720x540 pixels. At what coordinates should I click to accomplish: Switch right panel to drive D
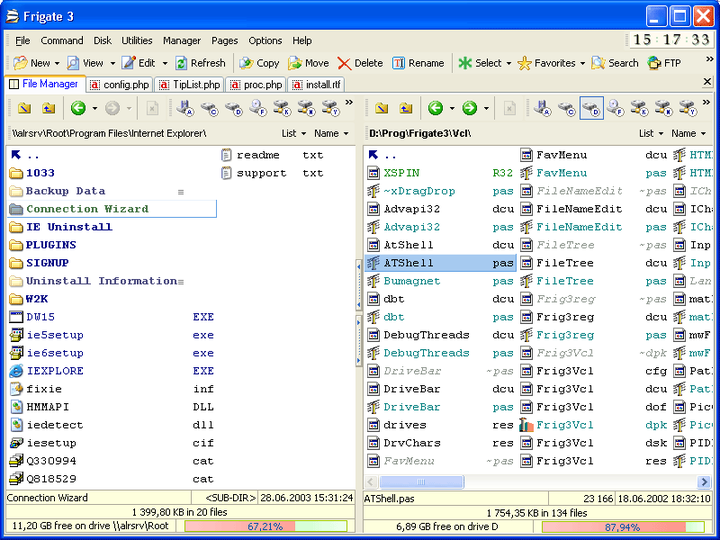tap(591, 108)
